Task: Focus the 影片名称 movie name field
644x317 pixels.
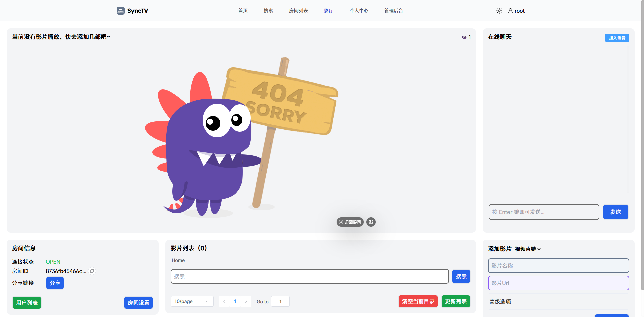Action: [558, 266]
